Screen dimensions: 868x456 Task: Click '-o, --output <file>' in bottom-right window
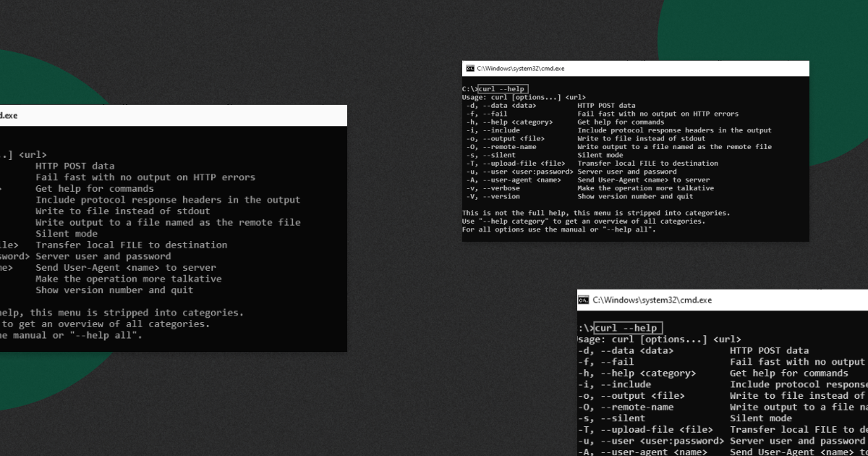coord(631,395)
